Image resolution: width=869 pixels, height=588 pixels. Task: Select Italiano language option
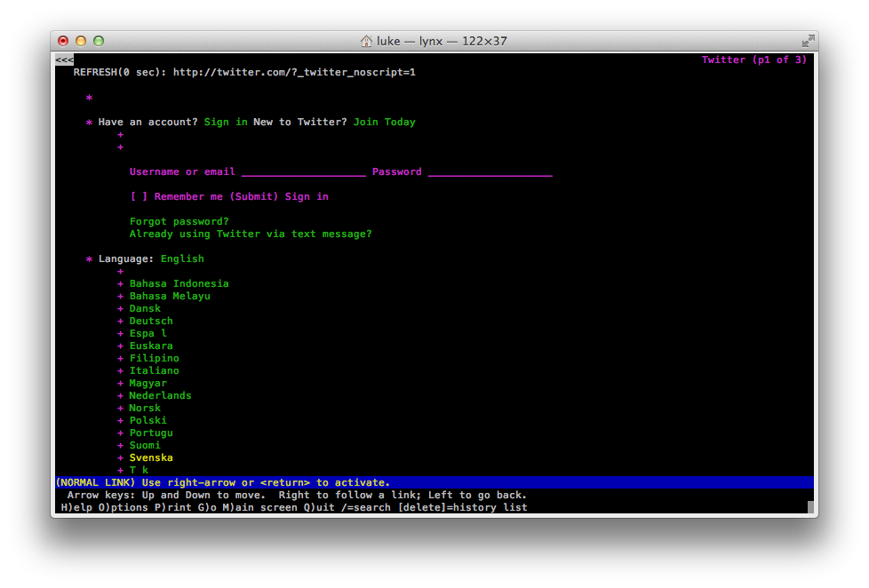tap(154, 371)
